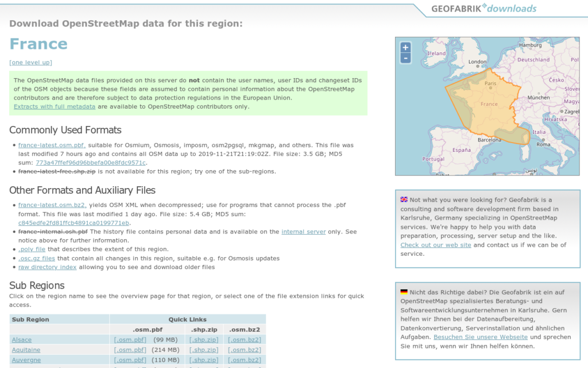Open the Alsace sub region page
The image size is (588, 368).
22,340
